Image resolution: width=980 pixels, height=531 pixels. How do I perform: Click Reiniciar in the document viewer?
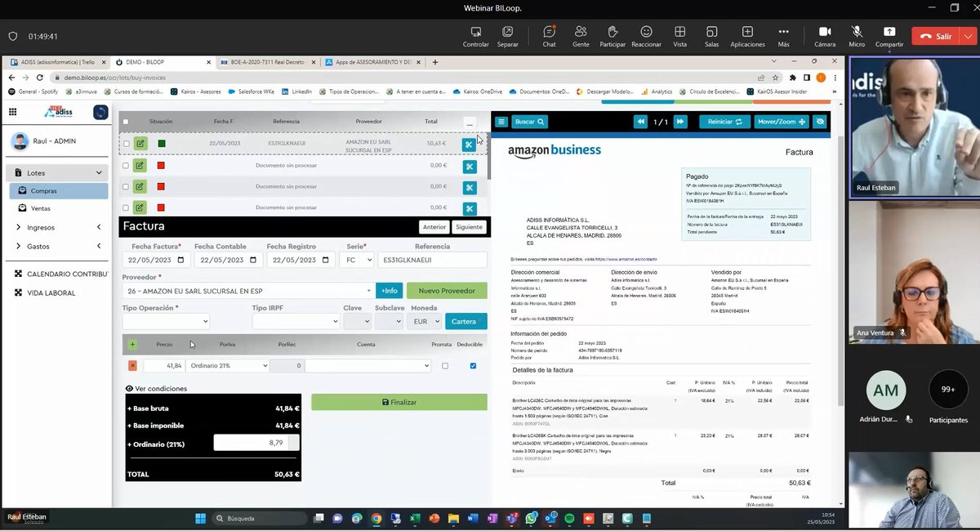(724, 122)
